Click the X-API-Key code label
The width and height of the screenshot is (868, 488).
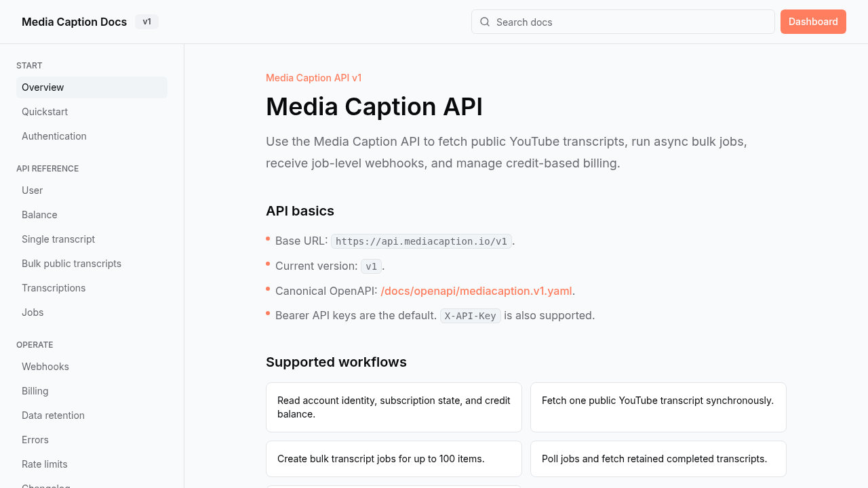pyautogui.click(x=470, y=316)
